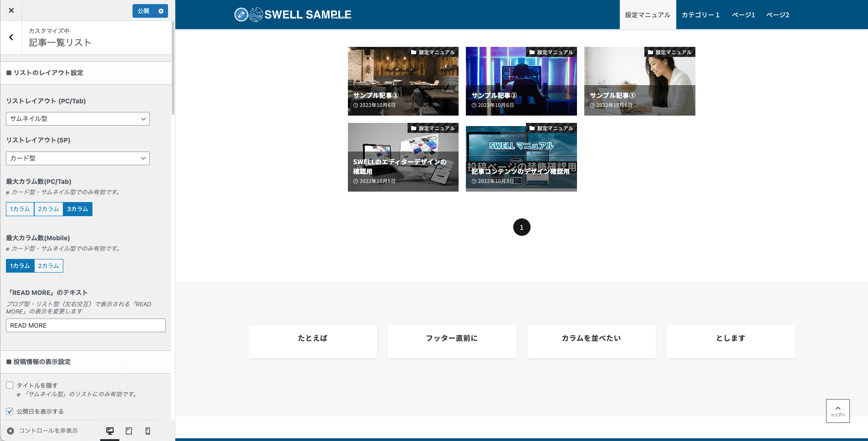This screenshot has height=441, width=868.
Task: Switch preview to tablet view
Action: pyautogui.click(x=129, y=430)
